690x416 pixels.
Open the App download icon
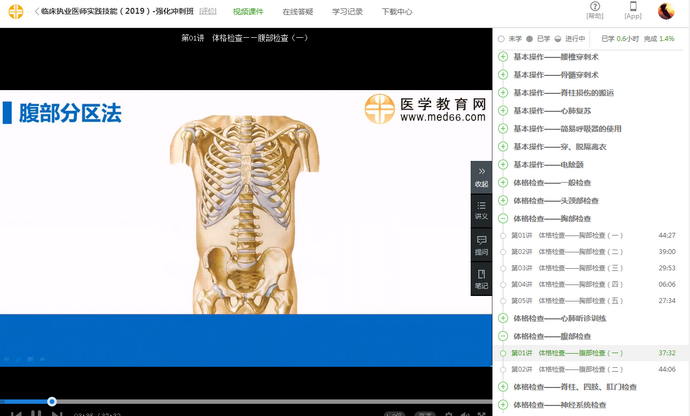(x=633, y=9)
